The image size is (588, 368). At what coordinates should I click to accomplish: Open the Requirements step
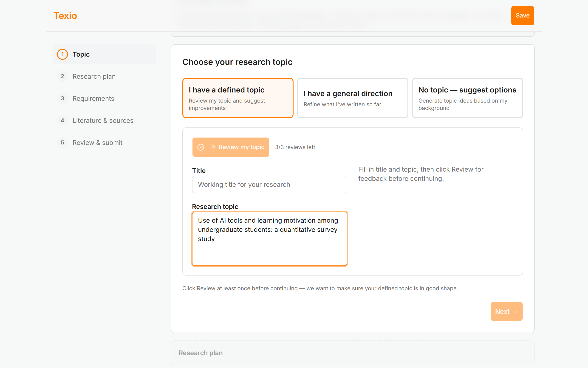click(x=105, y=98)
